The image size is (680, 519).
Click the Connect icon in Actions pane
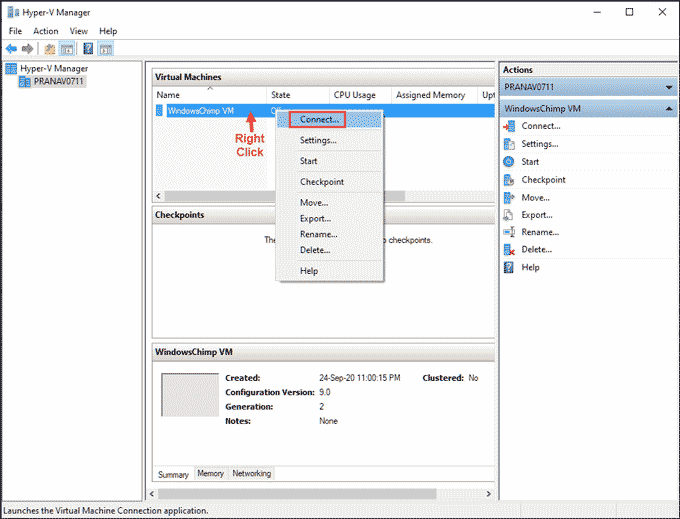[509, 126]
